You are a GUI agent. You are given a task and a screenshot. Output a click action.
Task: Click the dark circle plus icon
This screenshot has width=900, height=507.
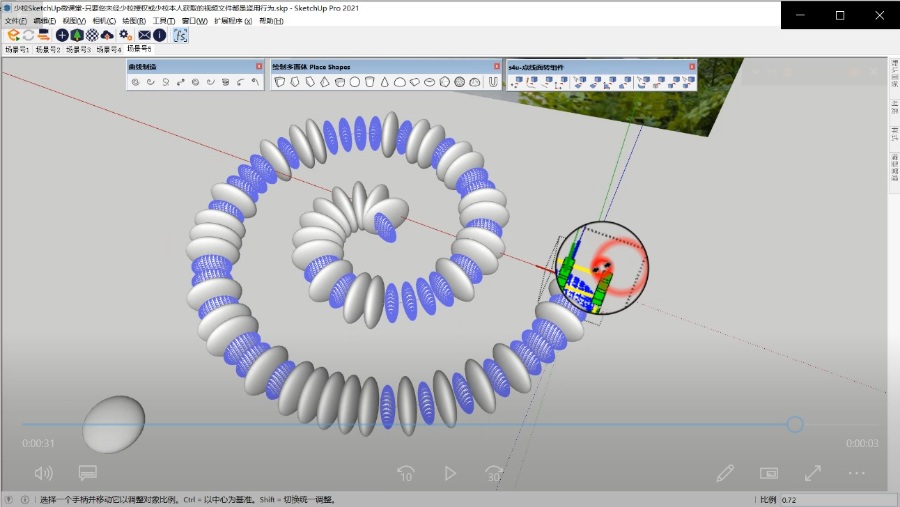[62, 35]
